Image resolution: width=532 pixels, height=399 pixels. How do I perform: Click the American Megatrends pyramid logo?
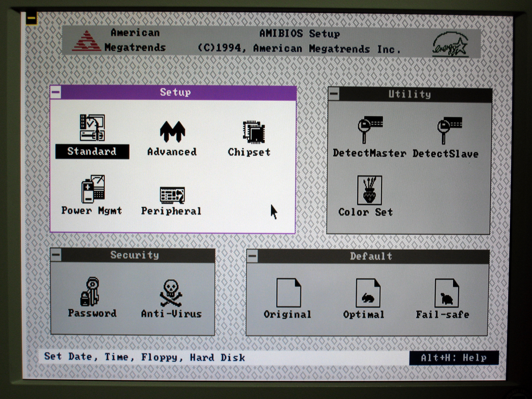(x=86, y=41)
